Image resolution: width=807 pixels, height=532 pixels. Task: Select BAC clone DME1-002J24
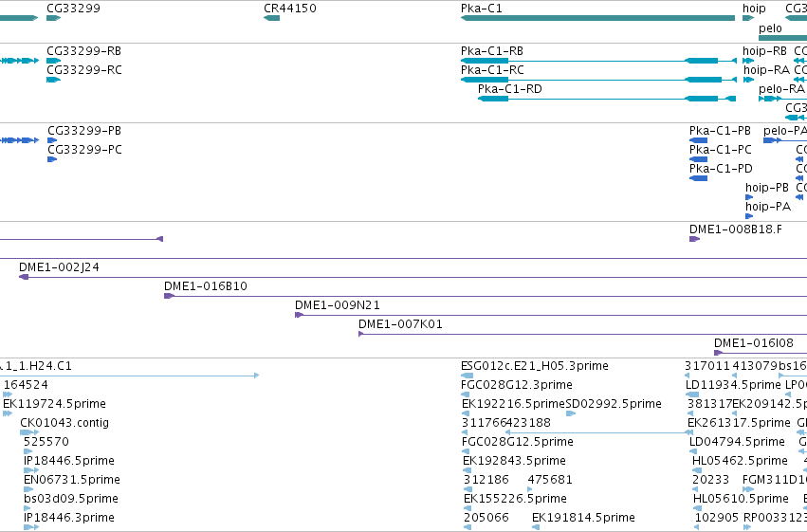coord(413,277)
